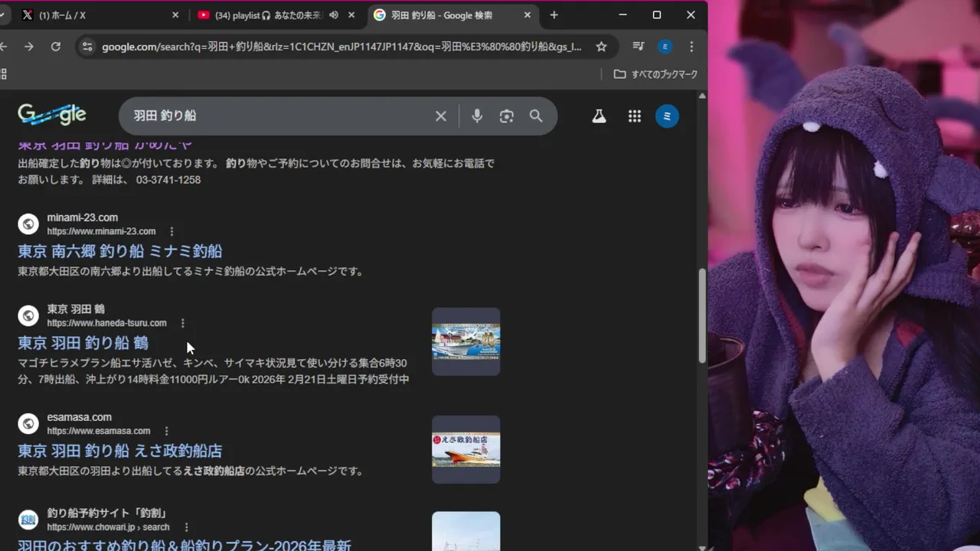Open more options for chowari.jp result
This screenshot has height=551, width=980.
[x=186, y=527]
